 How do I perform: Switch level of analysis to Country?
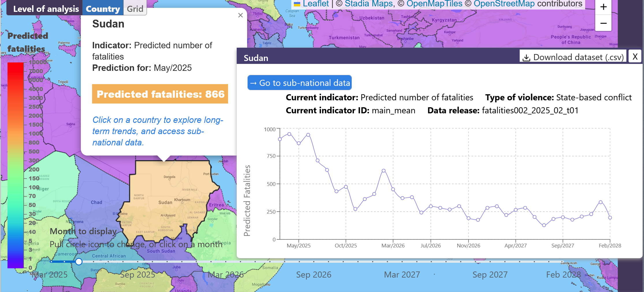pos(103,9)
